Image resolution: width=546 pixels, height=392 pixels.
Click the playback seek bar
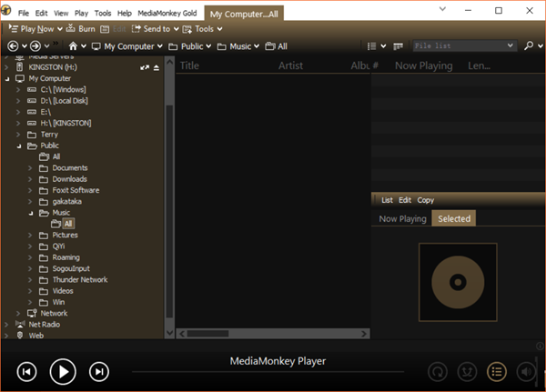coord(268,372)
